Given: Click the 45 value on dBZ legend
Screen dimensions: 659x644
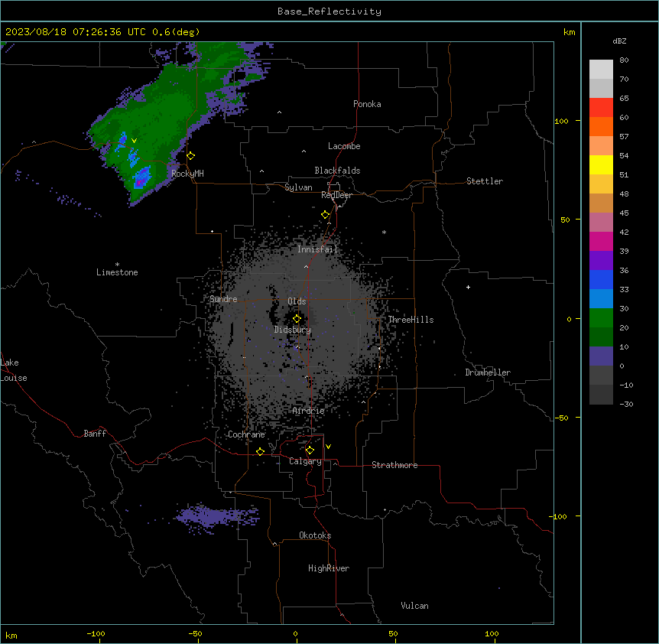Looking at the screenshot, I should click(624, 213).
